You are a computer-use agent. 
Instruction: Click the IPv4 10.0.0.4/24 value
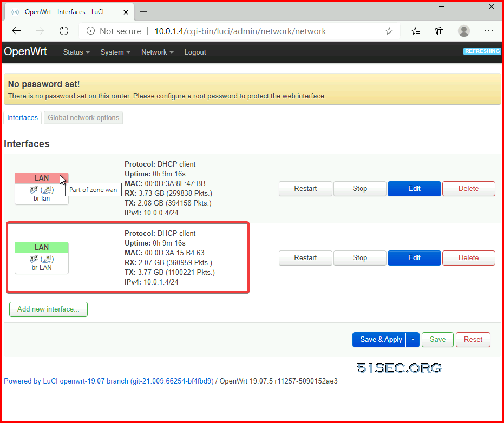pos(161,213)
